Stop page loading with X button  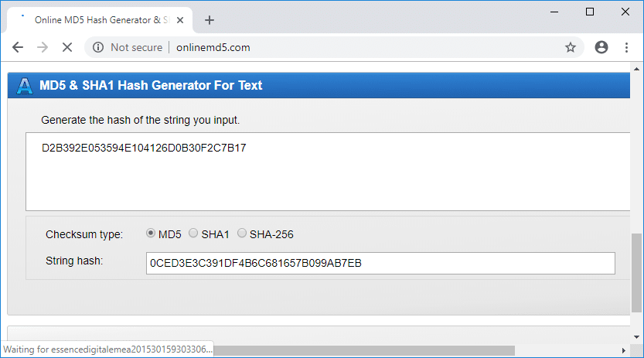pyautogui.click(x=66, y=47)
